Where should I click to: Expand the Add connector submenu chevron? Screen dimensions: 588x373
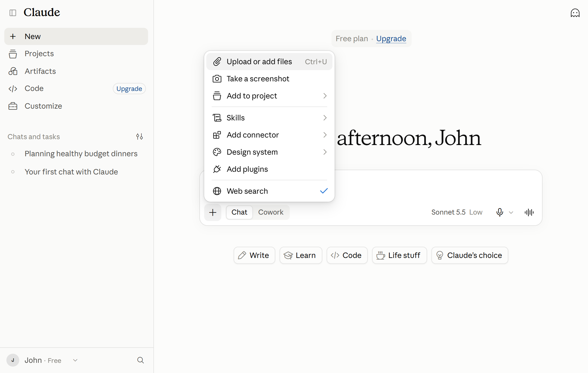[325, 135]
